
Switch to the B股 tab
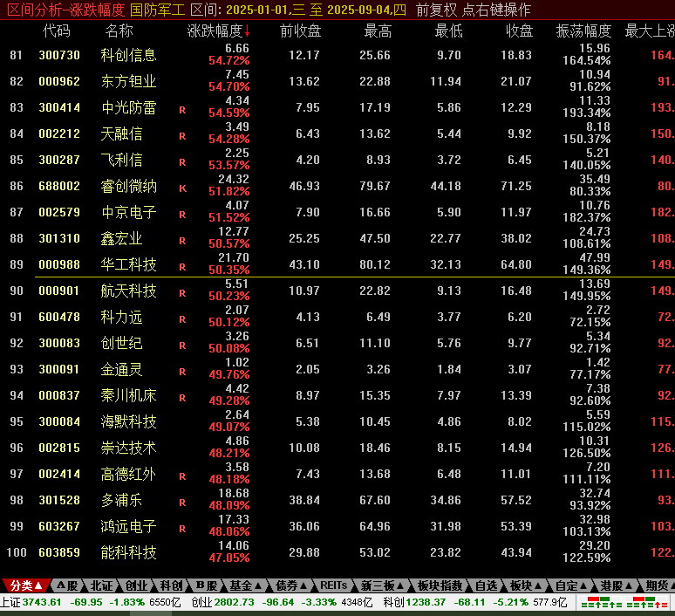206,585
